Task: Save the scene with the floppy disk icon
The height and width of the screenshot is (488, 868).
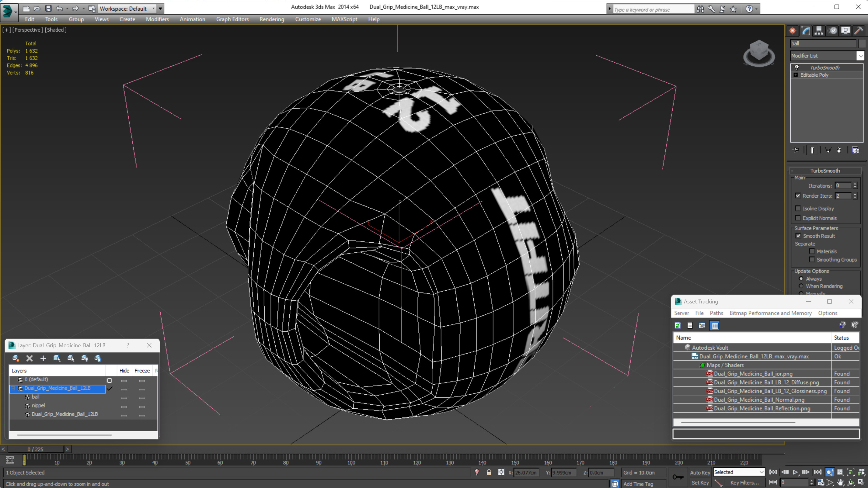Action: pos(48,9)
